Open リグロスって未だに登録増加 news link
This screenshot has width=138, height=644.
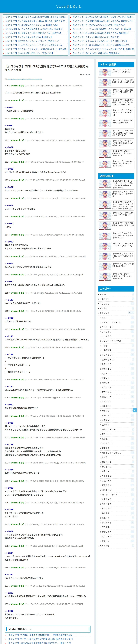[x=40, y=635]
